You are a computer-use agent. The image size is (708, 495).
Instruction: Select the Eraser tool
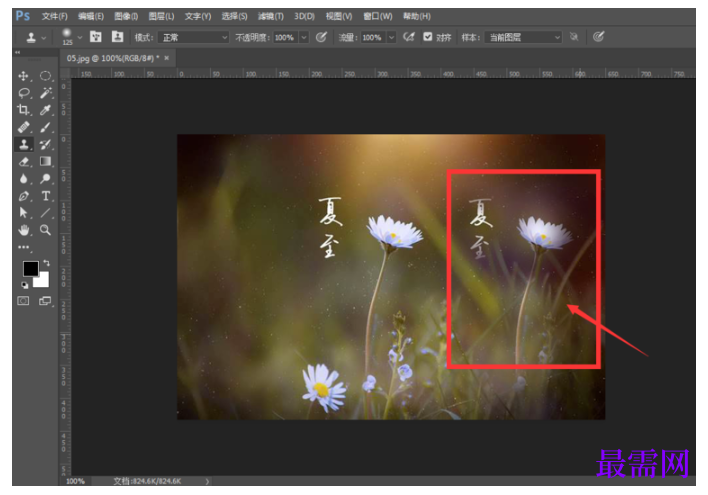pyautogui.click(x=23, y=161)
